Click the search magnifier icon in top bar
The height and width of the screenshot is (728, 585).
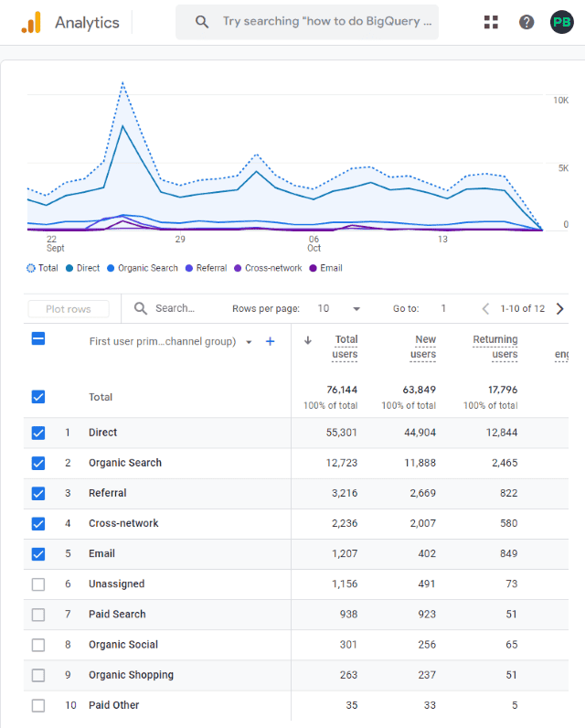(x=202, y=22)
